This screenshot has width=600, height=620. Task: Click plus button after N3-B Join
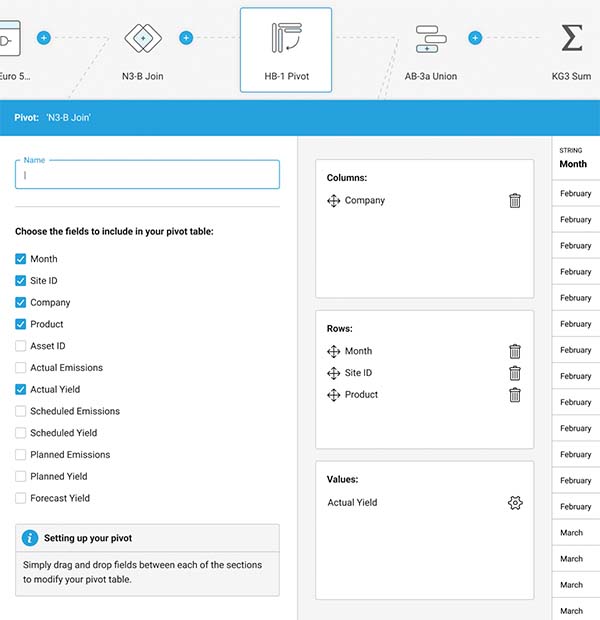[x=186, y=38]
